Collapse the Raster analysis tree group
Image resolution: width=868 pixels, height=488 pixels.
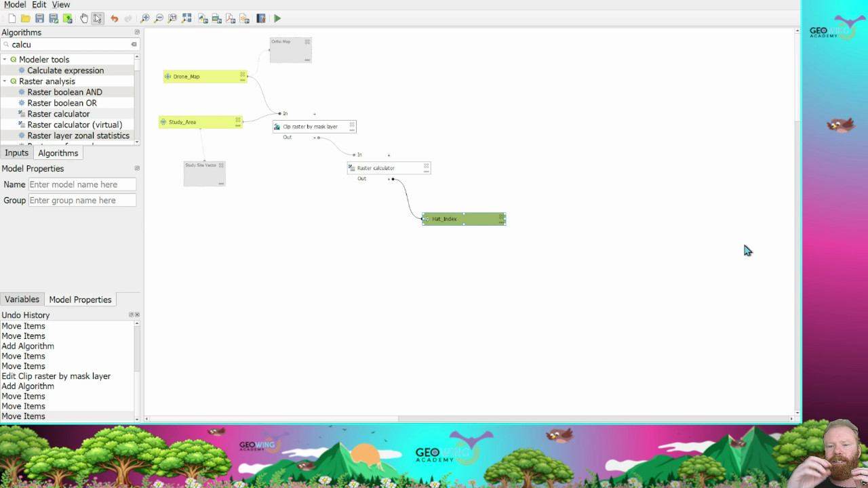pos(5,81)
